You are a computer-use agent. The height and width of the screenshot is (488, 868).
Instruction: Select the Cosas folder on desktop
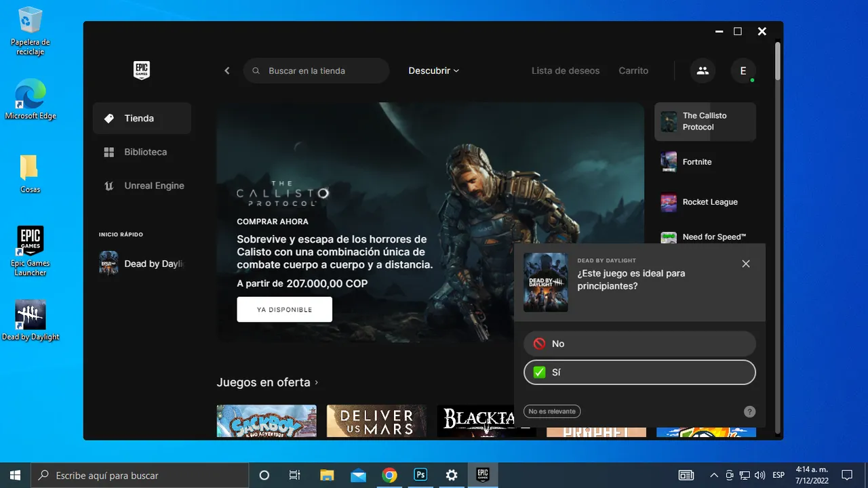click(30, 174)
